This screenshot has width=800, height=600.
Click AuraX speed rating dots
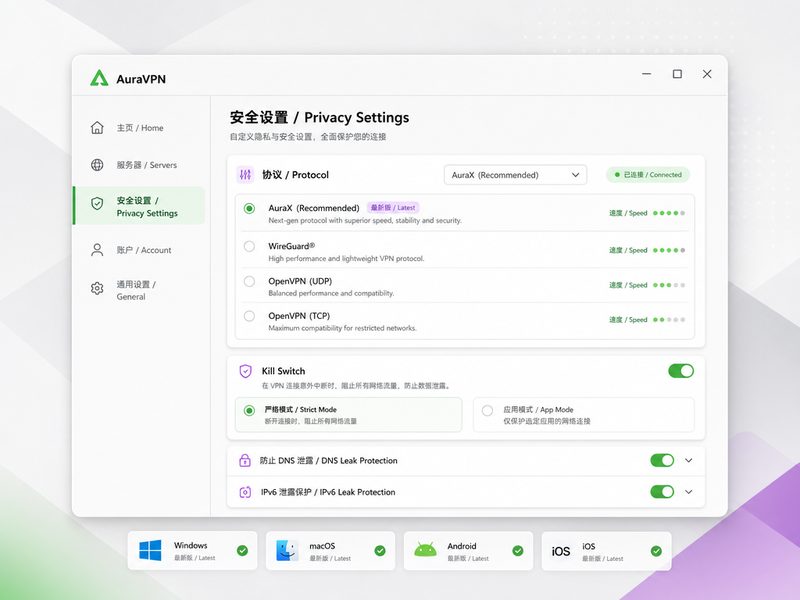[669, 213]
